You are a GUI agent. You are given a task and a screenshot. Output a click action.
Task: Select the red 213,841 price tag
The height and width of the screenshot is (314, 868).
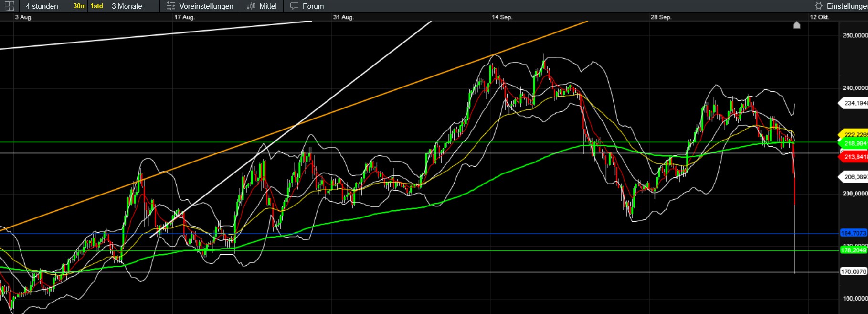854,157
